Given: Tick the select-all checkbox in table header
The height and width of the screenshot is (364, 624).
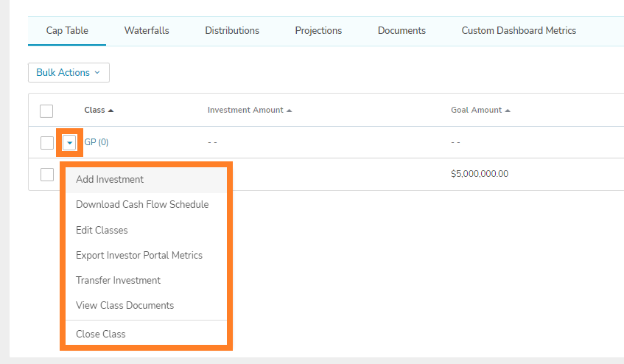Looking at the screenshot, I should pyautogui.click(x=46, y=111).
